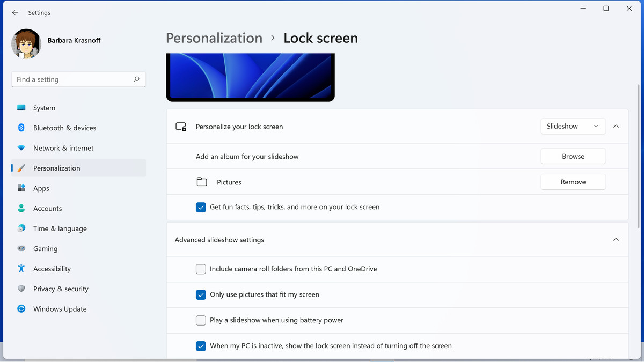Select Apps in the sidebar

[78, 188]
